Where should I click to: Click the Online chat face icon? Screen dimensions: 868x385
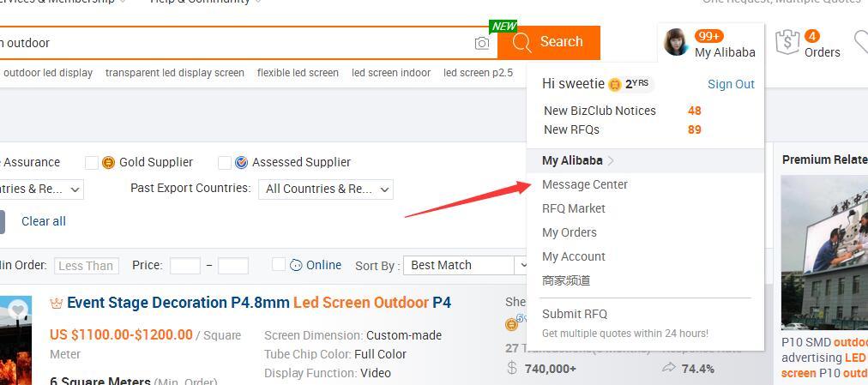click(296, 265)
